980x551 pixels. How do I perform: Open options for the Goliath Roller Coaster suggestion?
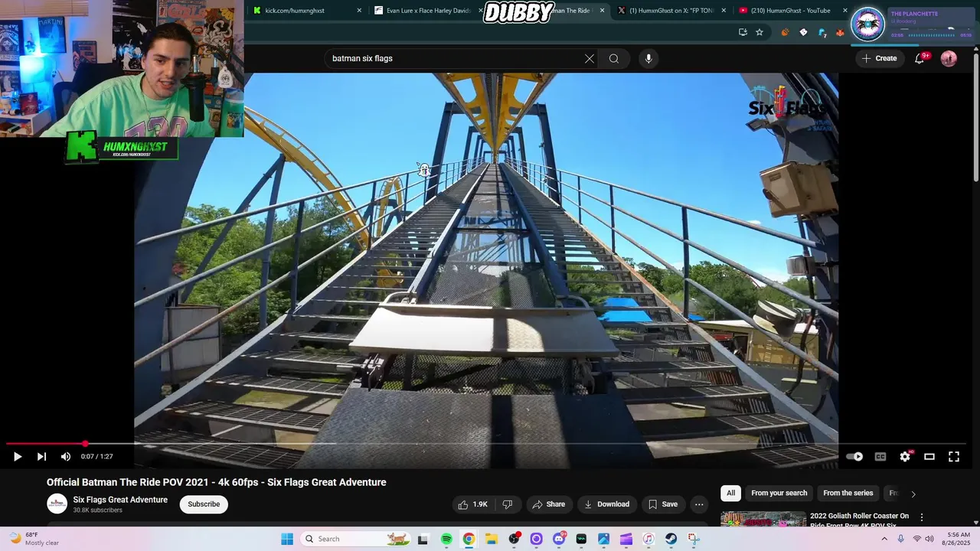[x=922, y=517]
